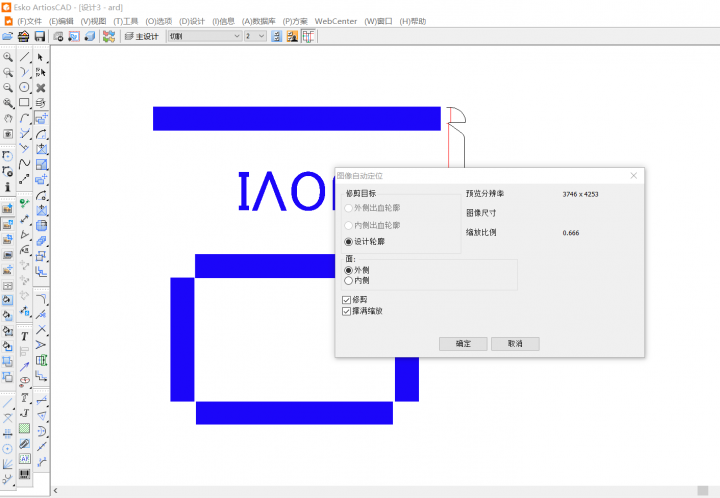Select the Circle drawing tool
Image resolution: width=720 pixels, height=498 pixels.
(25, 87)
